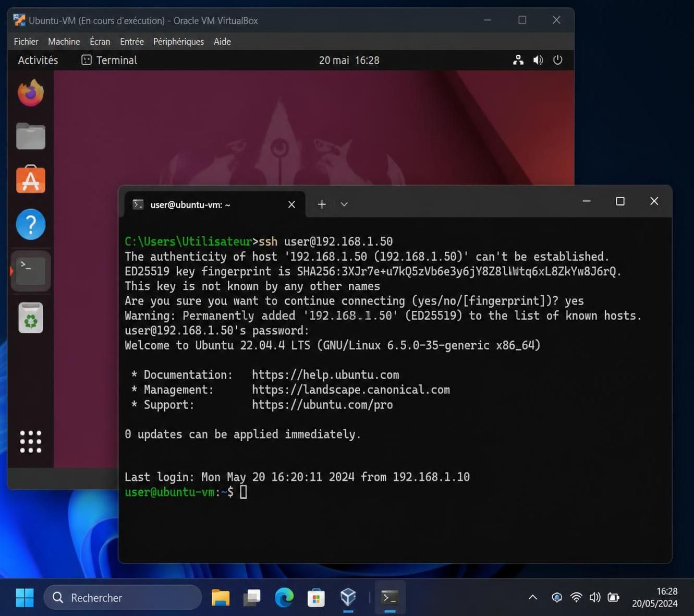Click the power icon in Ubuntu top bar
Viewport: 694px width, 616px height.
coord(558,60)
